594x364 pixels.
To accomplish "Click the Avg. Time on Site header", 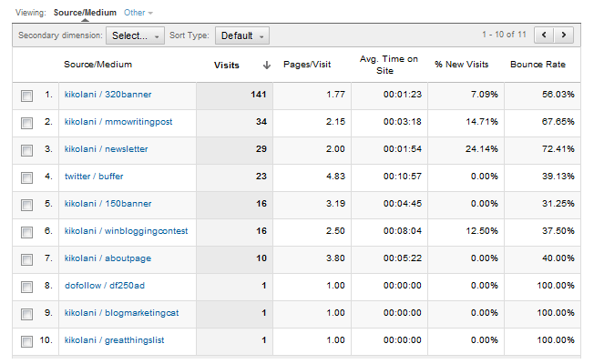I will tap(389, 66).
